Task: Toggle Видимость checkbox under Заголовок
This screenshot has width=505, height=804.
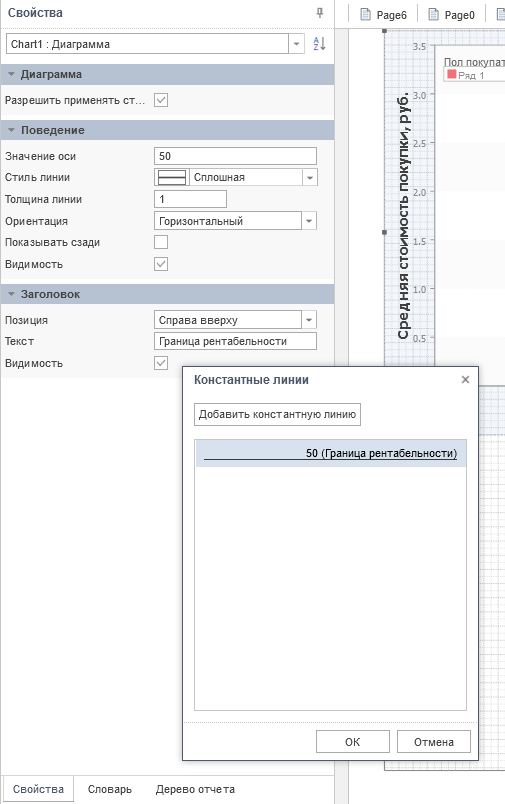Action: [161, 363]
